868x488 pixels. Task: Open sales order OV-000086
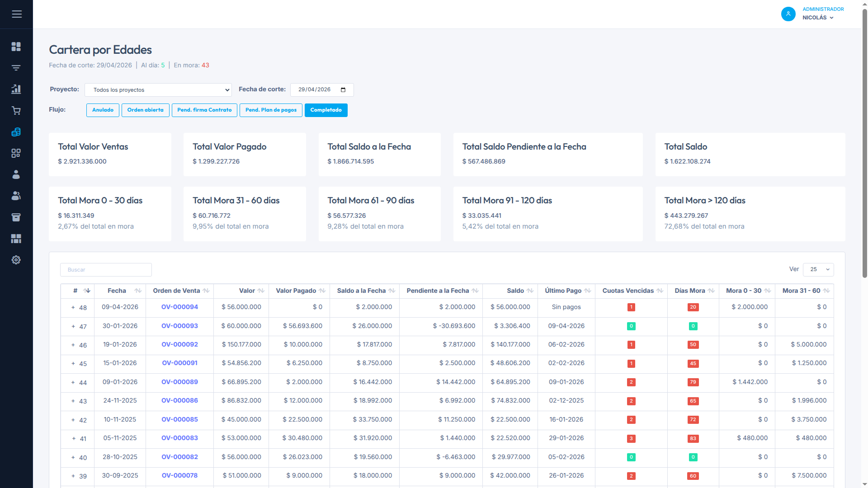tap(179, 401)
